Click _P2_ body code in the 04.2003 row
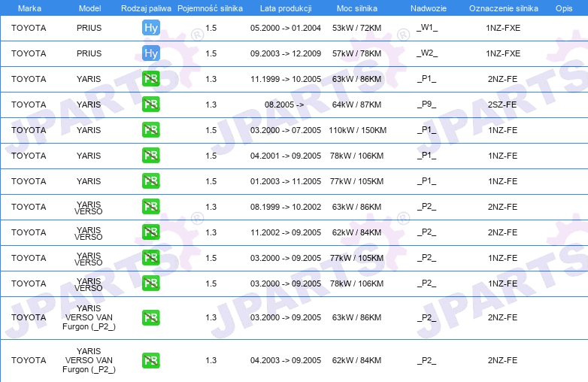 pos(427,360)
